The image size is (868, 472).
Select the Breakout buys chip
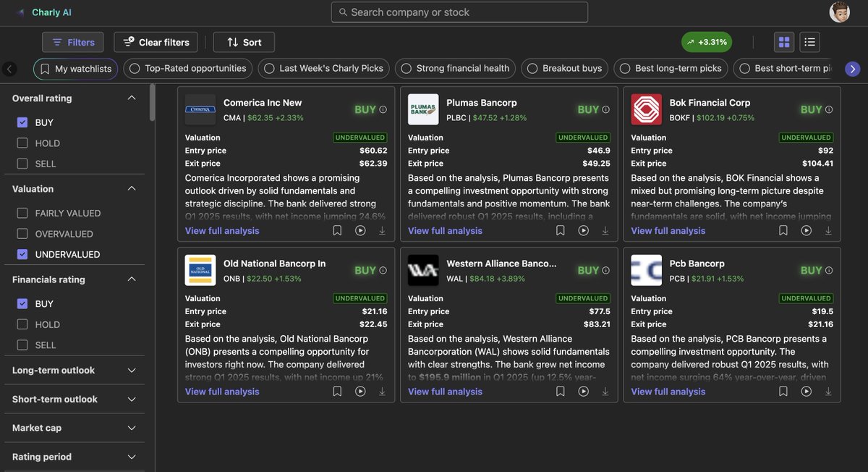coord(565,69)
